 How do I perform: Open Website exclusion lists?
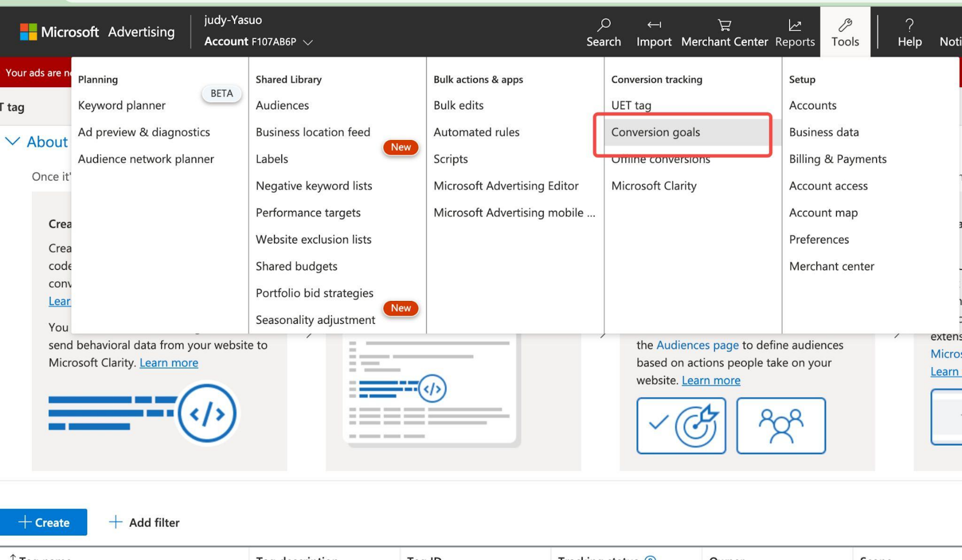point(313,239)
